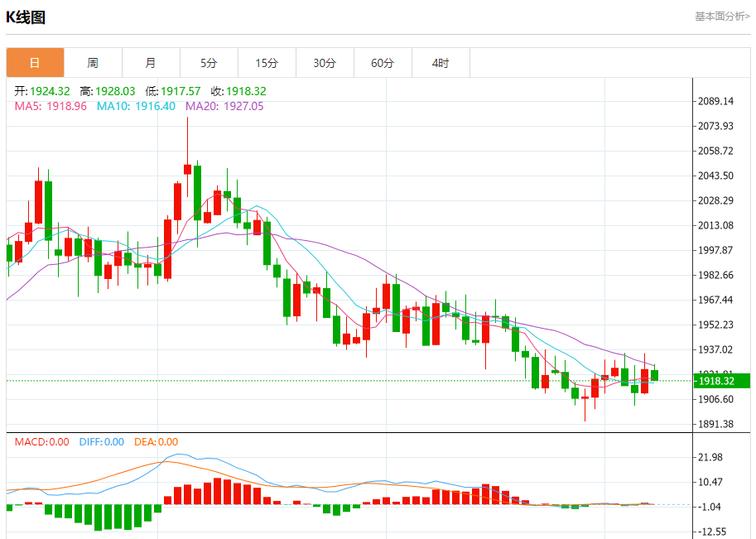Open the 5分 interval tab
The image size is (756, 539).
(209, 63)
